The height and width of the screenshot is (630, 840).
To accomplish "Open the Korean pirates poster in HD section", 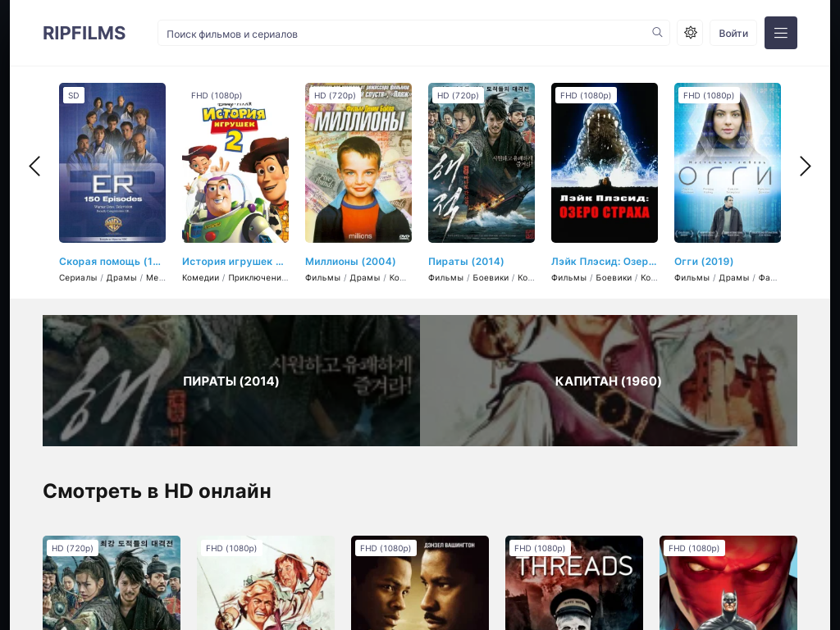I will [x=112, y=583].
